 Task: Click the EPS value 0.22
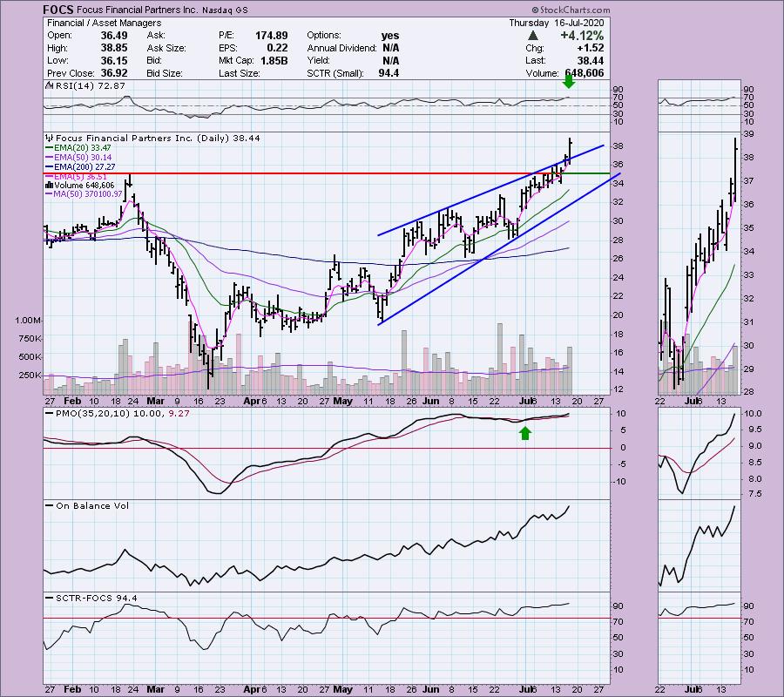pos(277,48)
